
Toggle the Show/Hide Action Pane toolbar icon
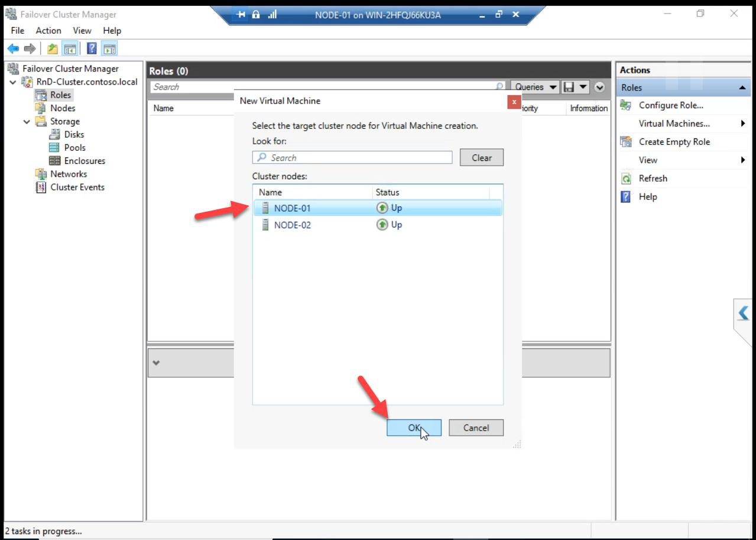pos(109,48)
